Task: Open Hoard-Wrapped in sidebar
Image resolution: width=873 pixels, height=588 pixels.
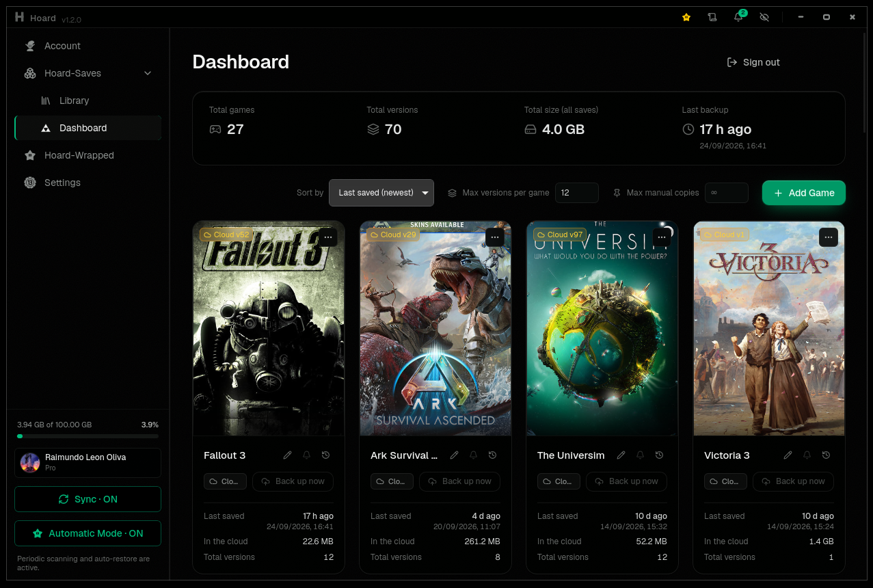Action: [88, 155]
